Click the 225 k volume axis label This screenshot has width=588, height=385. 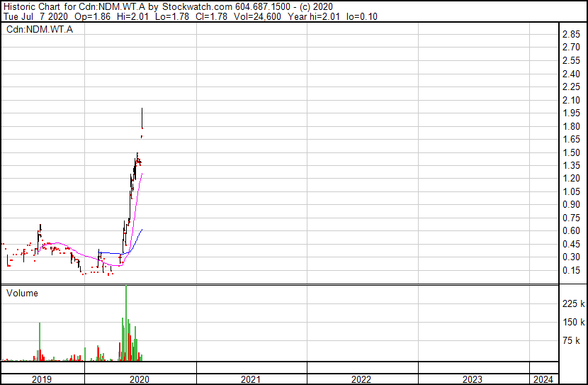coord(572,303)
